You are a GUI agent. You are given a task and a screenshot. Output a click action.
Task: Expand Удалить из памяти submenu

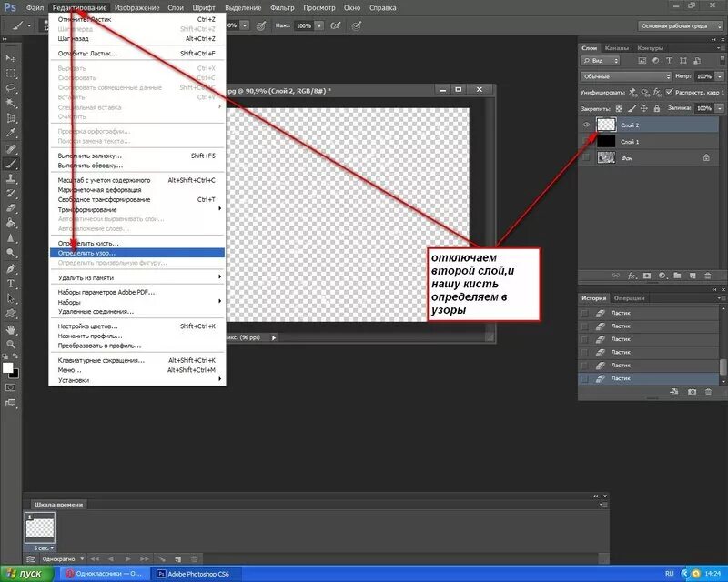tap(137, 277)
